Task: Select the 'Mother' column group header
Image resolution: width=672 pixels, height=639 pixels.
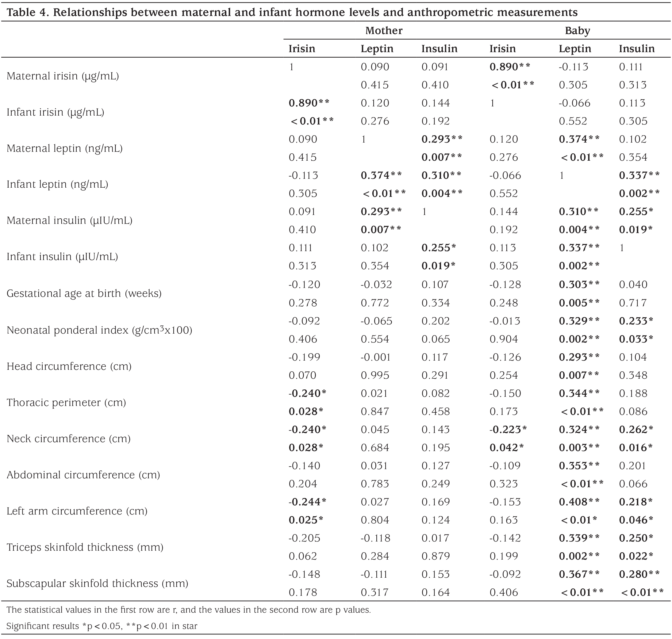Action: click(384, 31)
